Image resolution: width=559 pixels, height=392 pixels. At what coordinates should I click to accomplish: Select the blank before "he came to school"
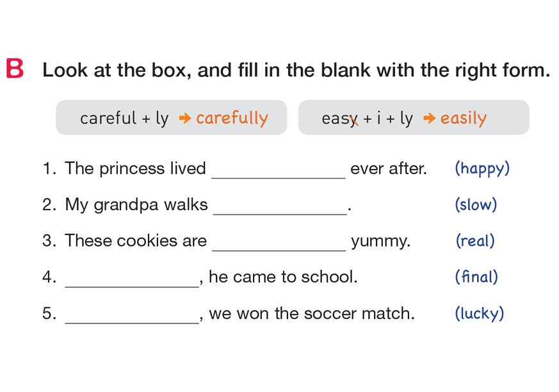pyautogui.click(x=132, y=279)
